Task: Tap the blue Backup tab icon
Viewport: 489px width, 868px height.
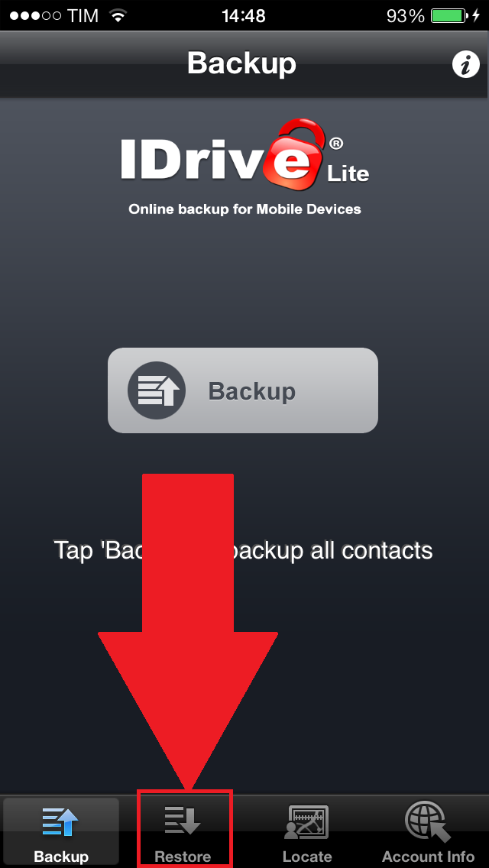Action: coord(60,821)
